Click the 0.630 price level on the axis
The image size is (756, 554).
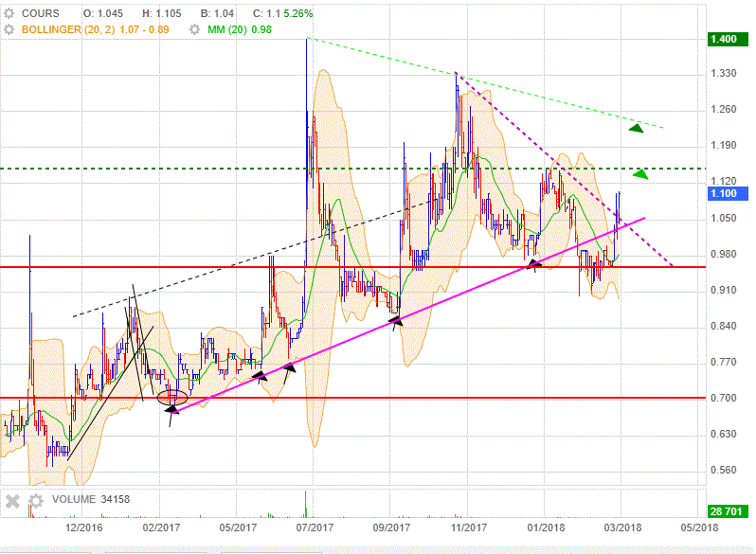(x=724, y=435)
